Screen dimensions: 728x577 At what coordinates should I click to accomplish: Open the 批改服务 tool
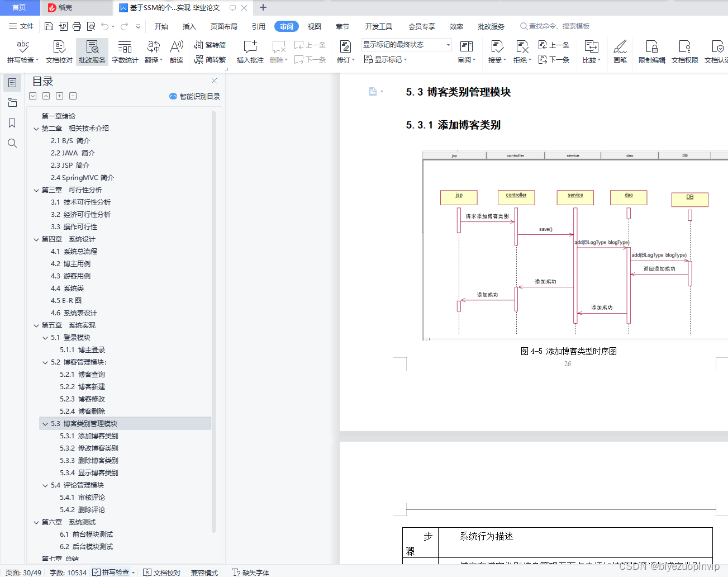pos(92,51)
